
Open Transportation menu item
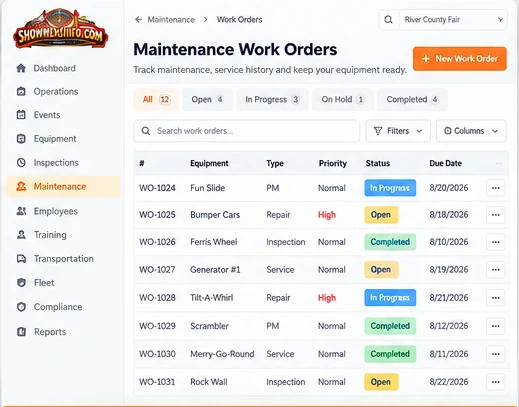click(63, 259)
